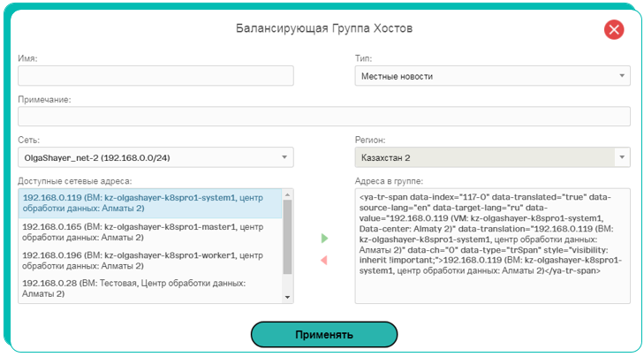This screenshot has width=644, height=357.
Task: Select address 192.168.0.165 master1
Action: pyautogui.click(x=150, y=232)
